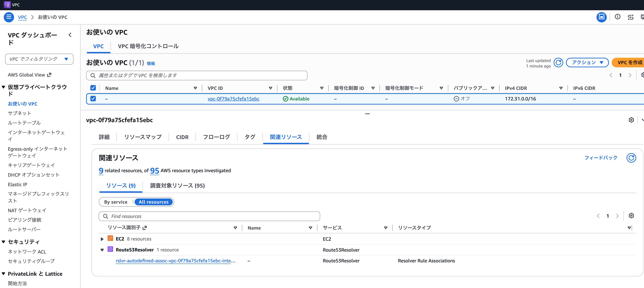
Task: Collapse the Virtual Private Cloud sidebar section
Action: [3, 87]
